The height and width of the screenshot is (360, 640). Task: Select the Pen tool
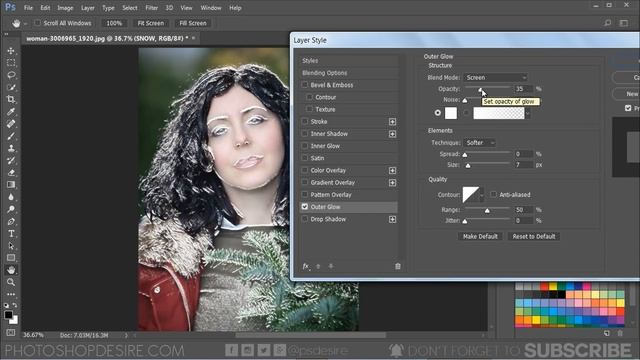coord(11,222)
